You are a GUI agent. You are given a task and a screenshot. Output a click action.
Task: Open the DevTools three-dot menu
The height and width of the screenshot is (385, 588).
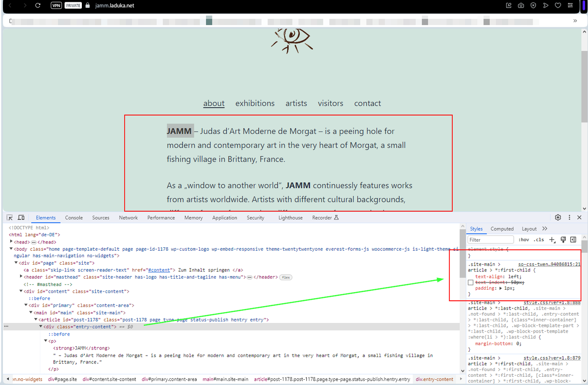(x=569, y=218)
